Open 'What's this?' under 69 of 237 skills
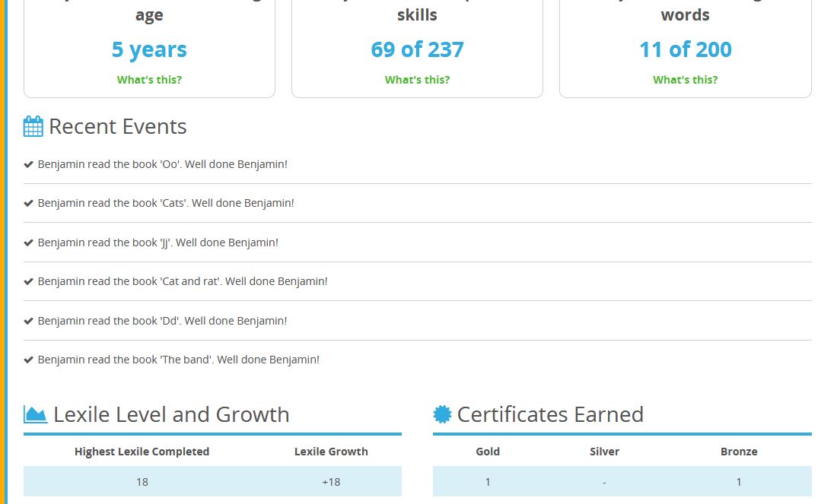This screenshot has width=821, height=504. point(417,80)
